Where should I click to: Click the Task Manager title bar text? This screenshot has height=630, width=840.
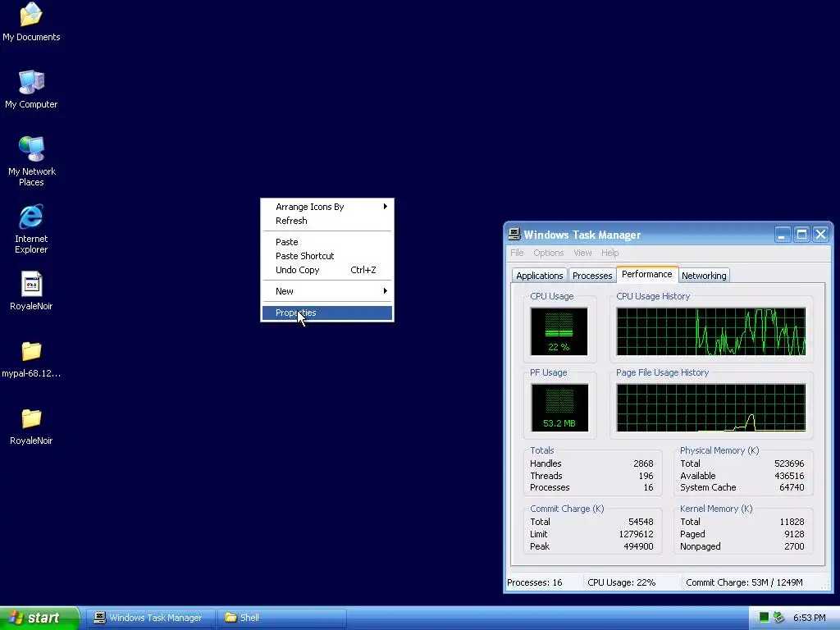582,235
